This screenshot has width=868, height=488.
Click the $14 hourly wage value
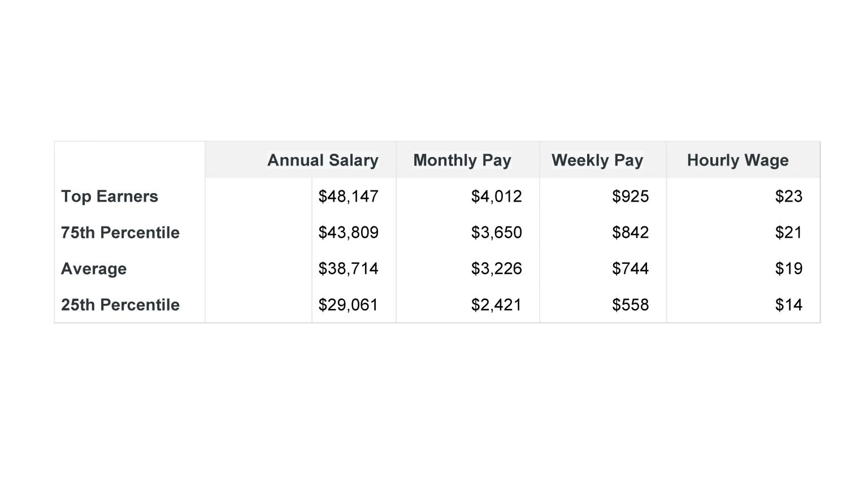point(788,305)
